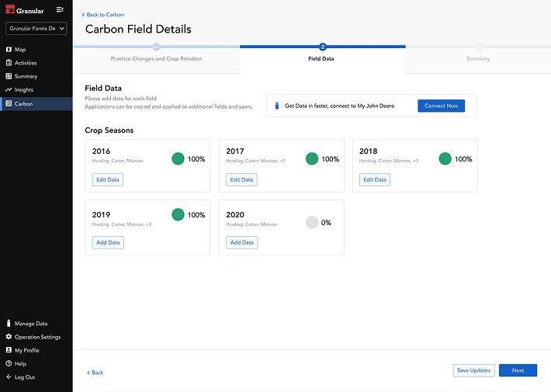Image resolution: width=551 pixels, height=392 pixels.
Task: Click the My Profile icon
Action: (x=9, y=350)
